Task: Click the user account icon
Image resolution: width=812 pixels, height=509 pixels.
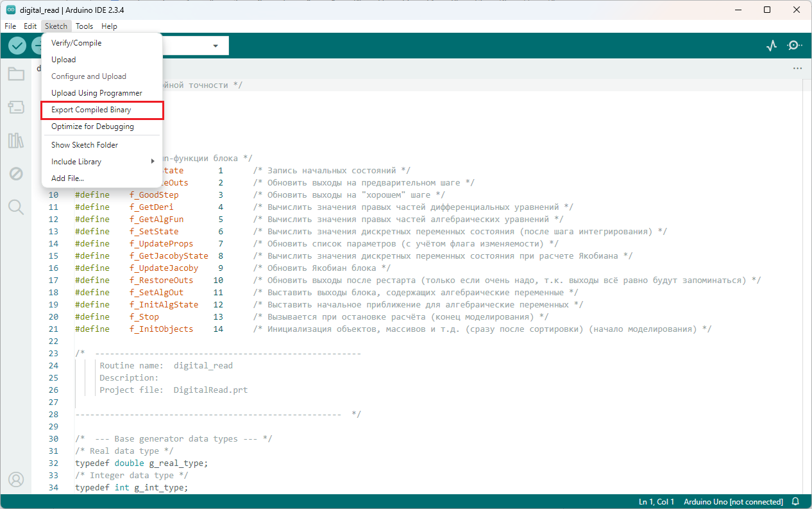Action: pos(16,479)
